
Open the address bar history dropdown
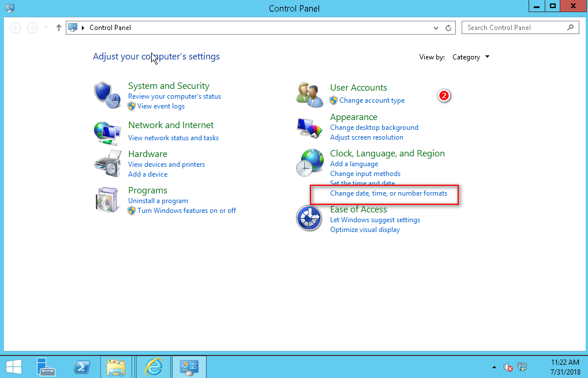click(x=436, y=28)
